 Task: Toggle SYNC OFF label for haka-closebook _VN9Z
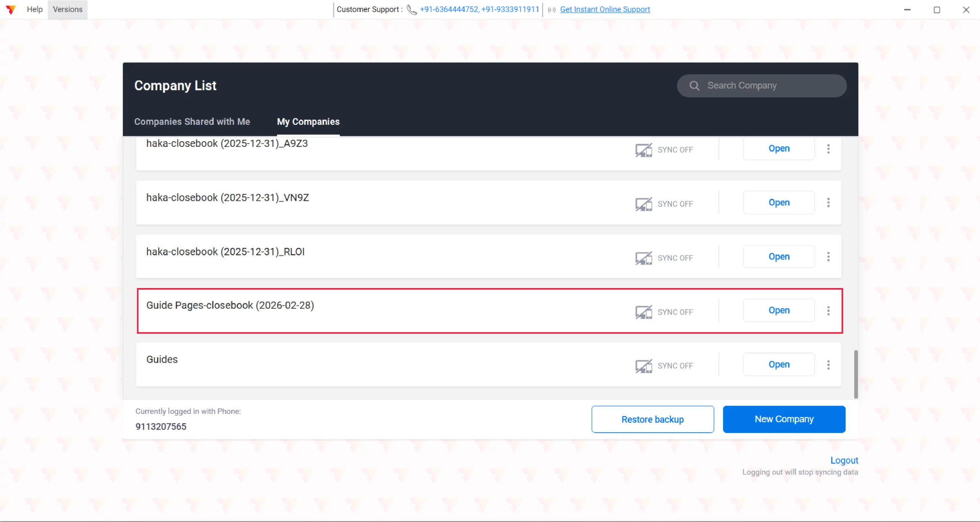pos(675,204)
